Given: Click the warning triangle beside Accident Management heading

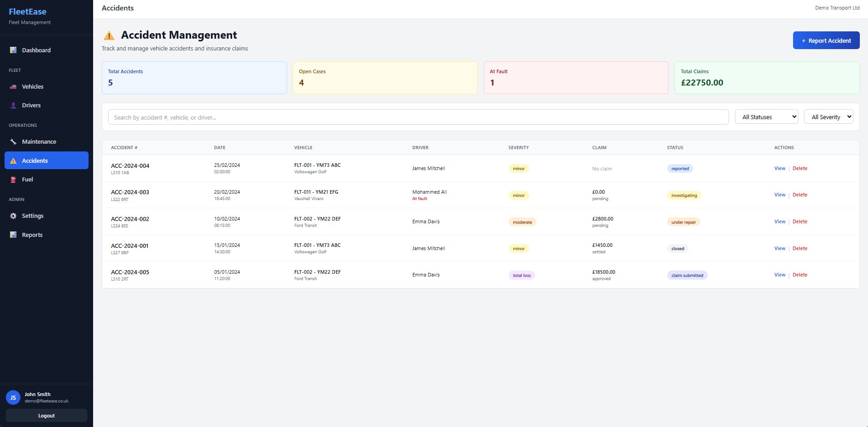Looking at the screenshot, I should (x=109, y=35).
